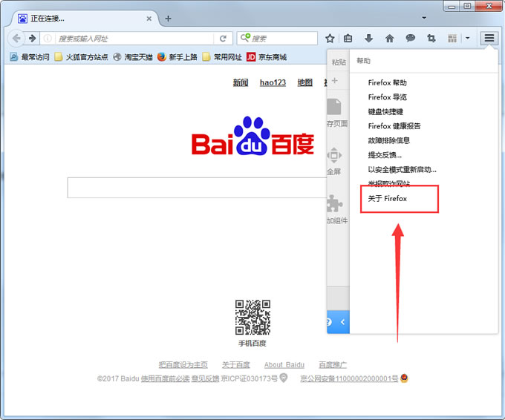
Task: Click 关于百度 link
Action: 235,364
